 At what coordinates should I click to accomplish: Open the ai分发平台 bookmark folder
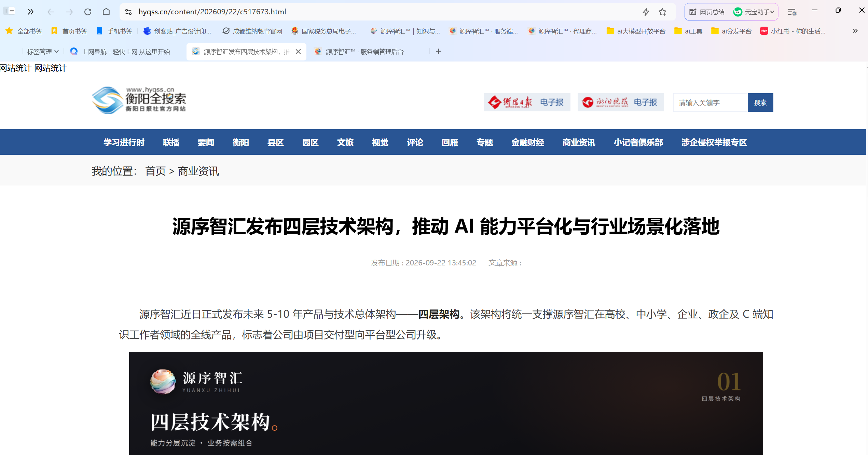click(731, 31)
